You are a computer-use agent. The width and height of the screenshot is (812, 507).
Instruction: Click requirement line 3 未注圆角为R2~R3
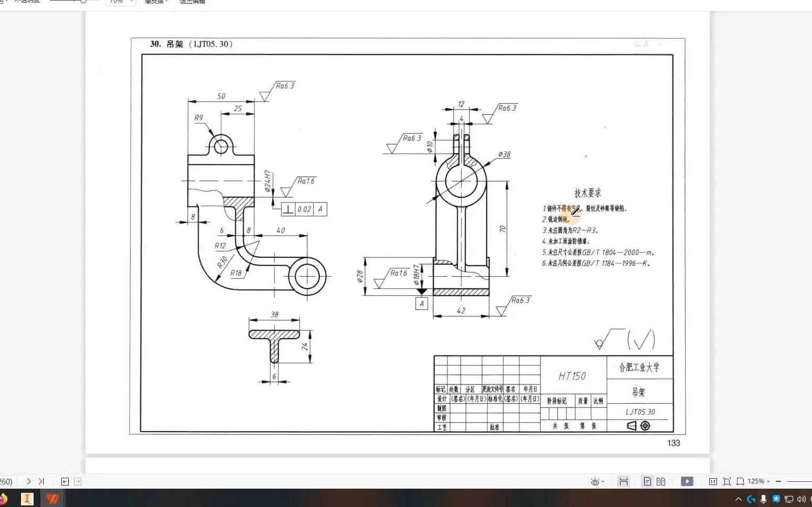[570, 230]
